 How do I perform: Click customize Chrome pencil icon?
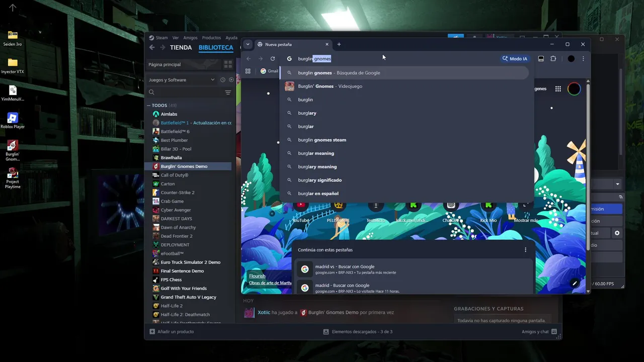[575, 284]
